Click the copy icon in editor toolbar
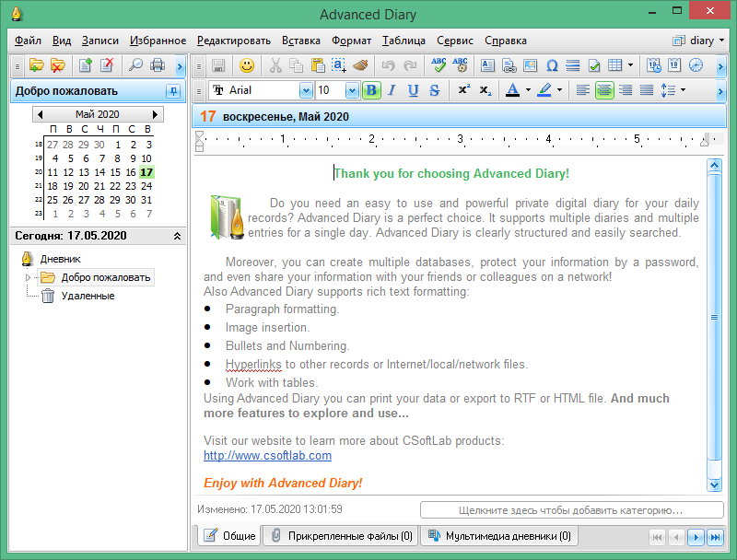The height and width of the screenshot is (560, 737). pyautogui.click(x=296, y=65)
